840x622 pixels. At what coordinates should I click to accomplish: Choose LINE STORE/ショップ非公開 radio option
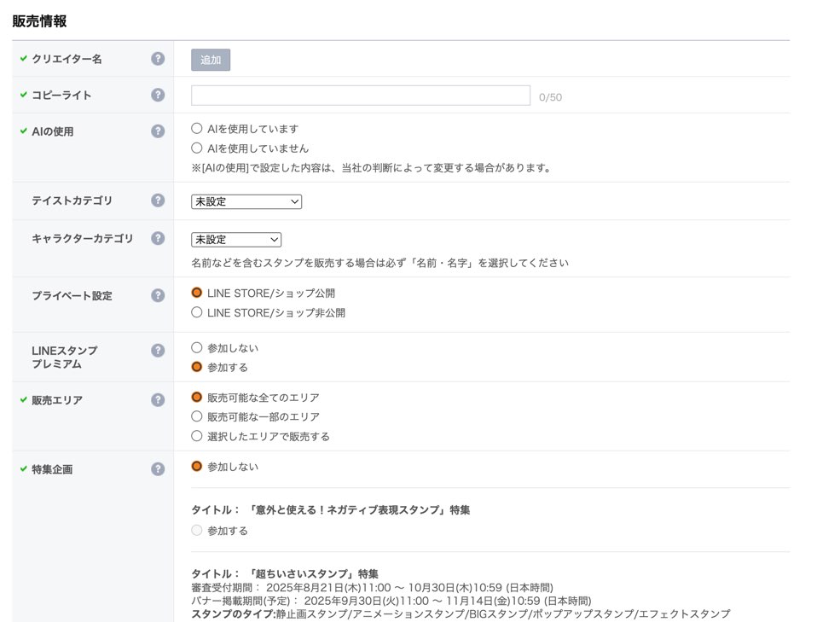pos(197,312)
